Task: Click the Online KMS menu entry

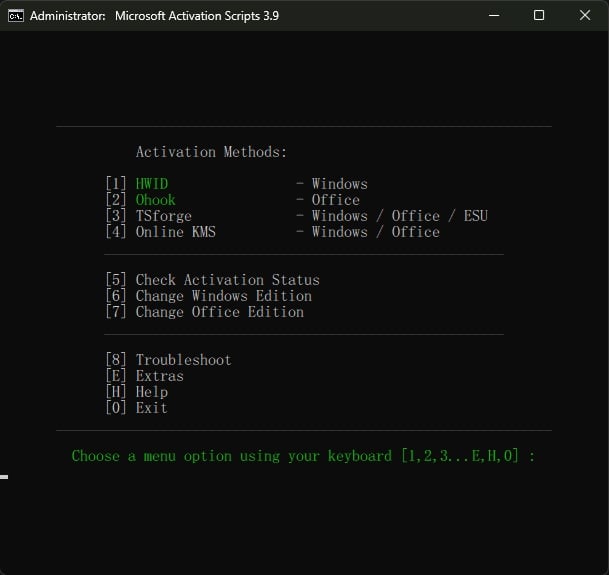Action: coord(176,232)
